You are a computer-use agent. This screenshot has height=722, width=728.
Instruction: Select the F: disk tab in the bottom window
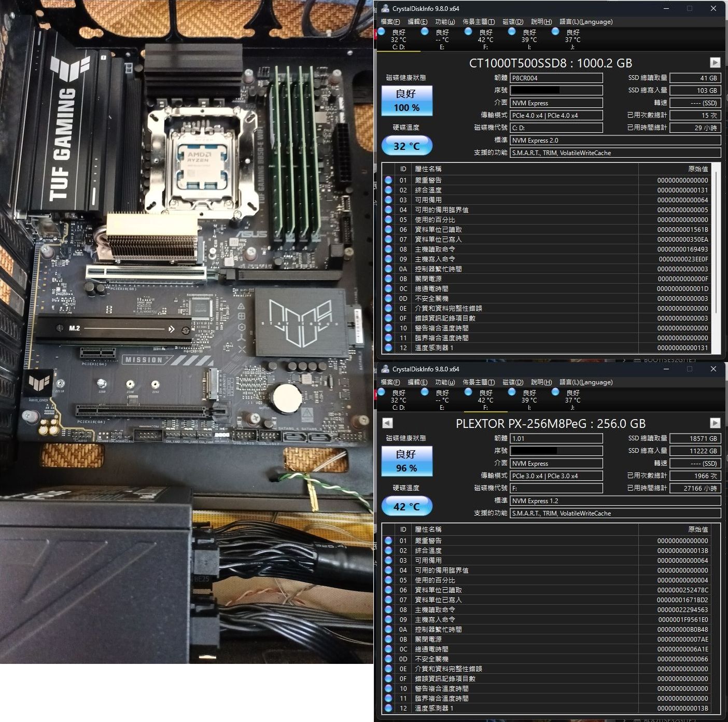485,400
